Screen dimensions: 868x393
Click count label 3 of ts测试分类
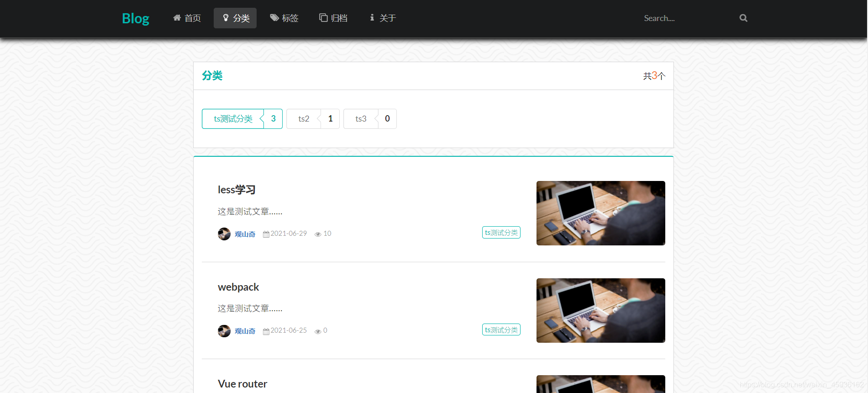click(x=273, y=119)
